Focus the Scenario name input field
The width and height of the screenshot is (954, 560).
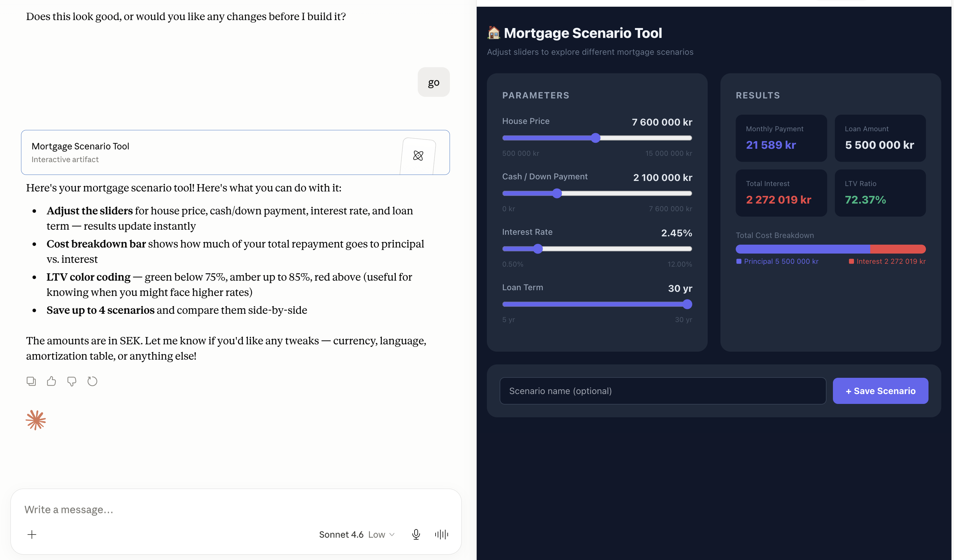click(x=663, y=391)
